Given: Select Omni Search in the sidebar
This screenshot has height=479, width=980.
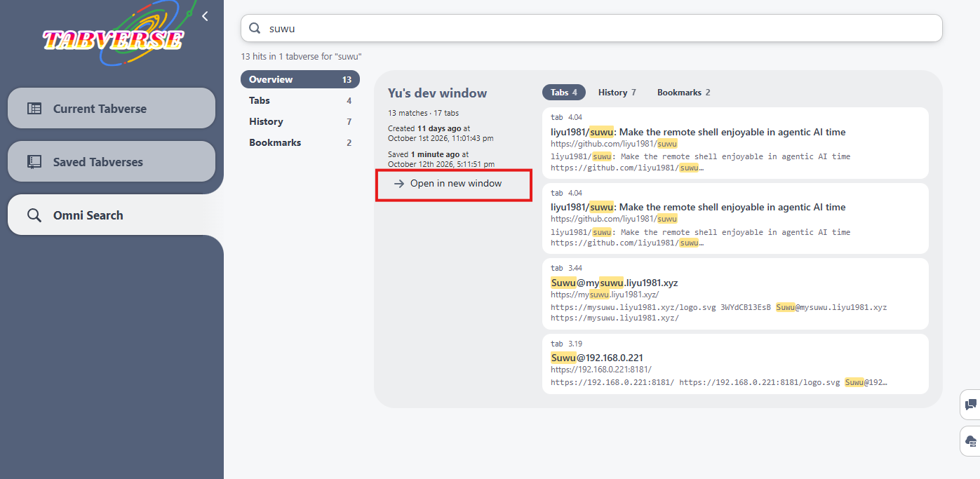Looking at the screenshot, I should tap(112, 215).
